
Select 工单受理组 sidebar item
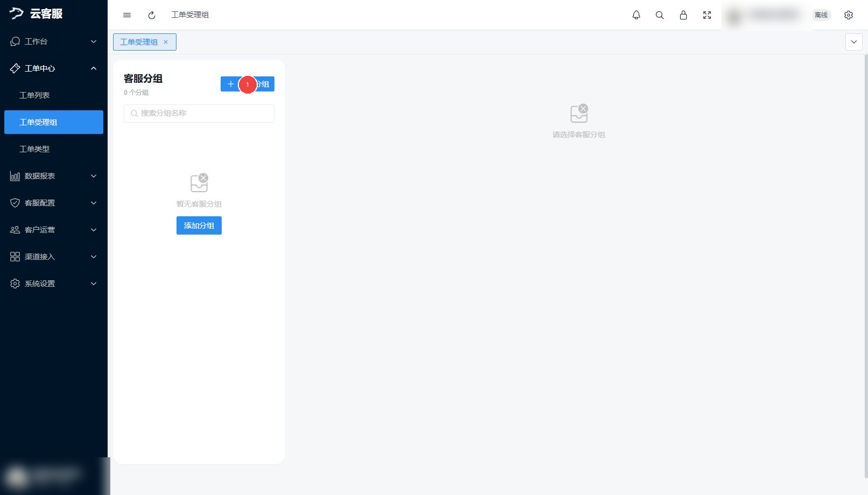[54, 122]
